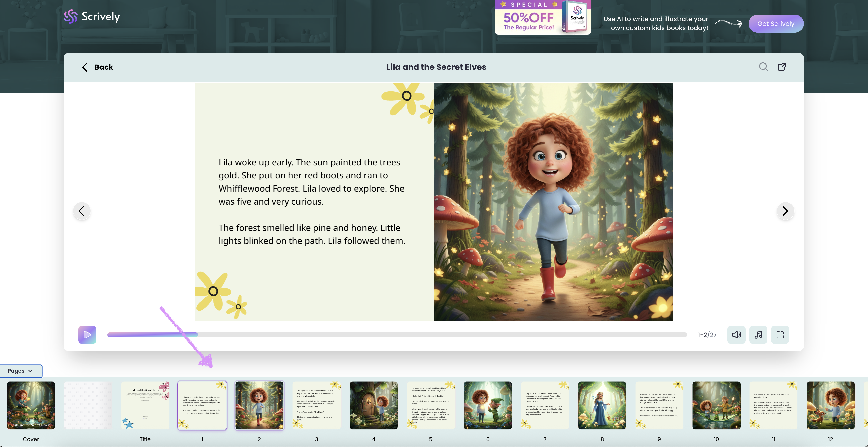The width and height of the screenshot is (868, 447).
Task: Click Get Scrively button
Action: [x=776, y=24]
